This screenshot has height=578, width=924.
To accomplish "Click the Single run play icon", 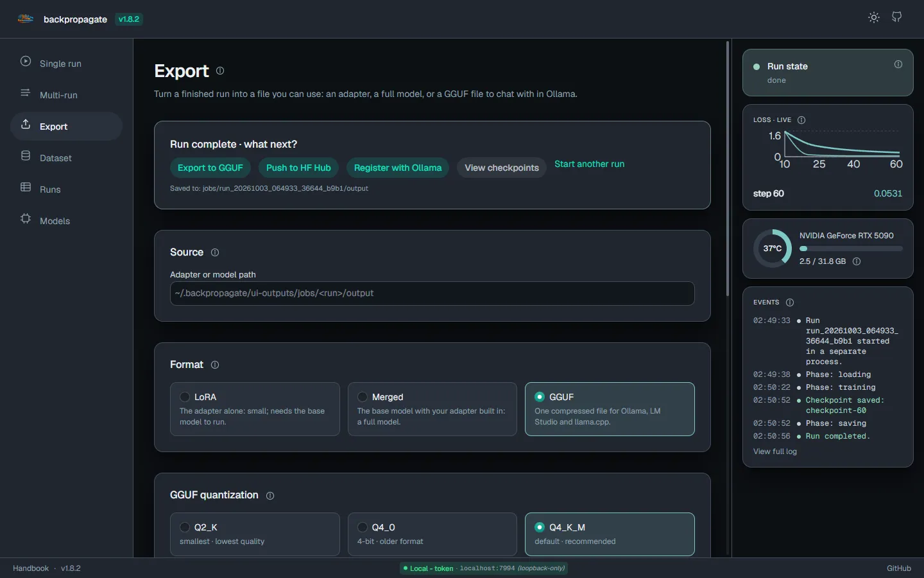I will click(26, 62).
